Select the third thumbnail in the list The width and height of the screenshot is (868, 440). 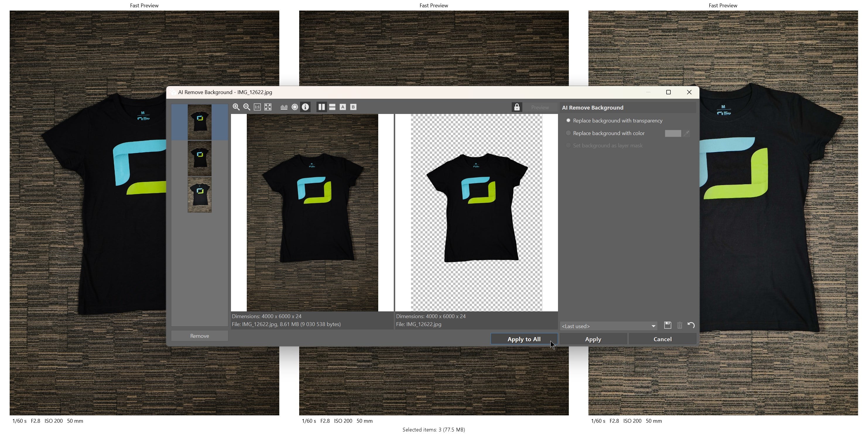199,195
